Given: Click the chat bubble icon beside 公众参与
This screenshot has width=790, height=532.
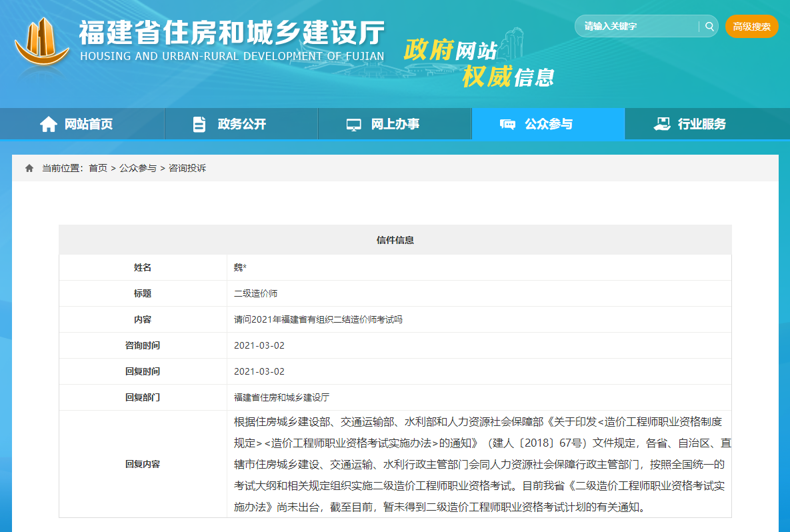Looking at the screenshot, I should (x=507, y=125).
